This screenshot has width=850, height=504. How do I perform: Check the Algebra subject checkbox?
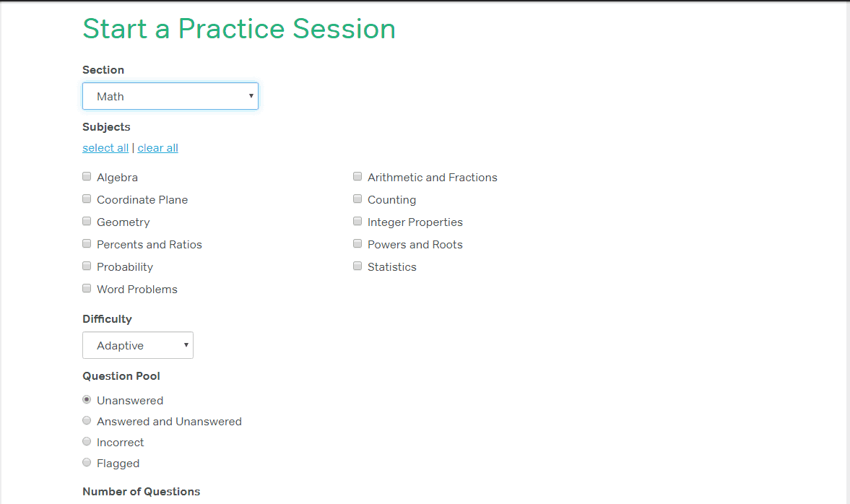[x=87, y=177]
